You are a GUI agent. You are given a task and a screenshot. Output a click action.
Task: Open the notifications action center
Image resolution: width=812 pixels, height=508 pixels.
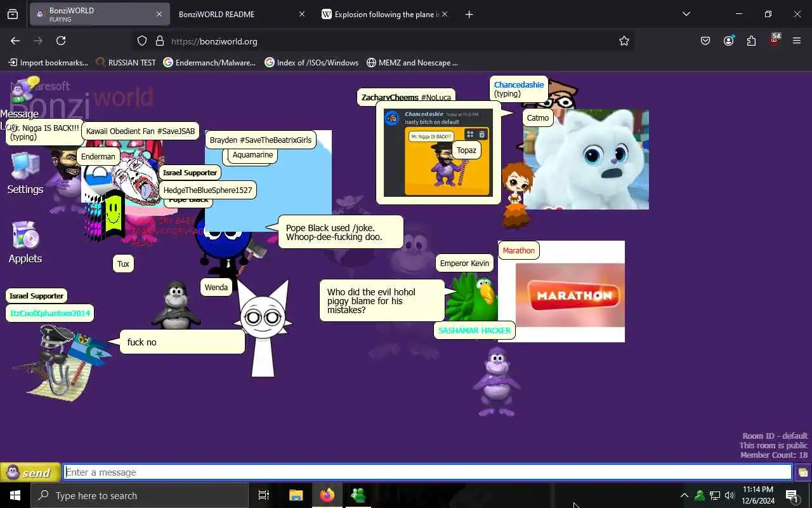pos(792,495)
